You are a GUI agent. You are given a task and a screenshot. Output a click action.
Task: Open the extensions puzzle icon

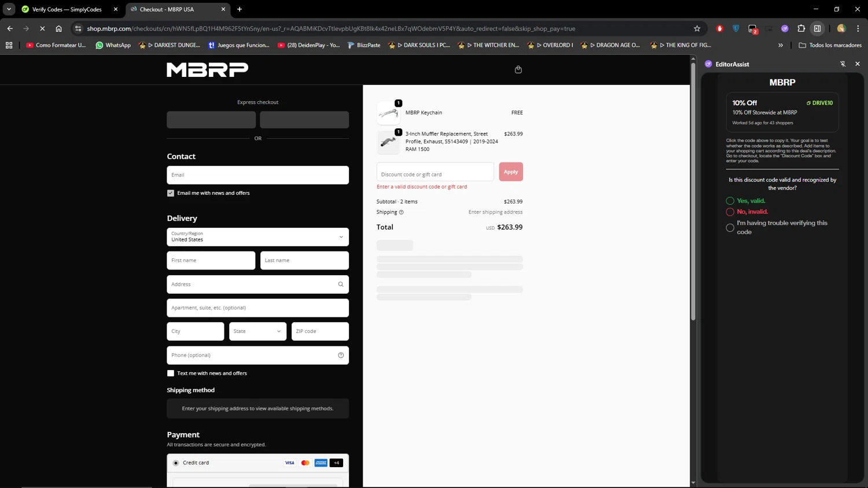coord(801,28)
